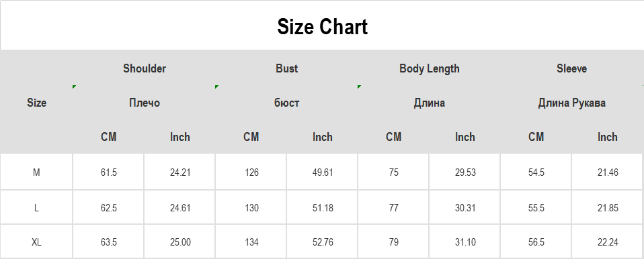Select the XL size row label

[36, 242]
